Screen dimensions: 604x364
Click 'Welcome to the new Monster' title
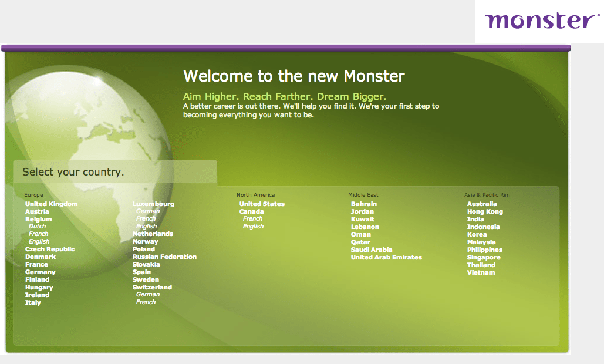click(294, 76)
